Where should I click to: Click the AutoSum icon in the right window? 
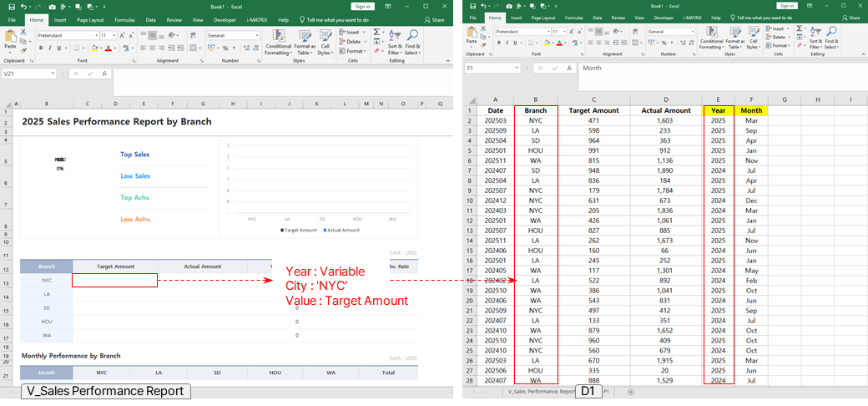[x=799, y=29]
